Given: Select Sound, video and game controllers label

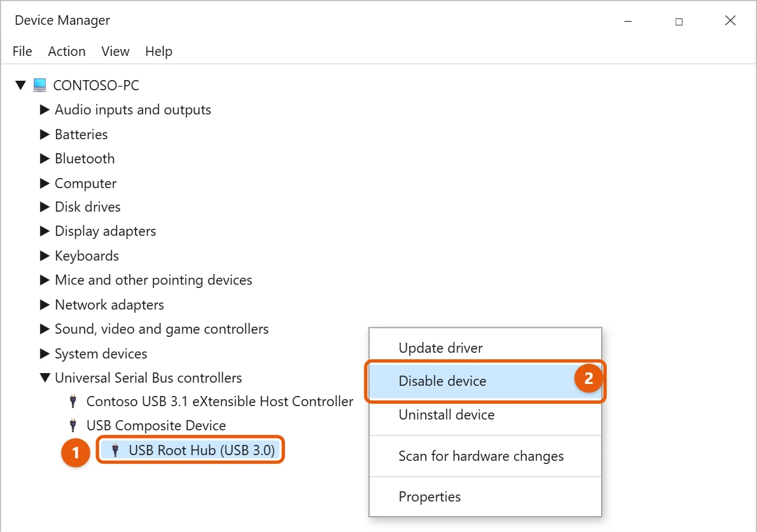Looking at the screenshot, I should (162, 329).
